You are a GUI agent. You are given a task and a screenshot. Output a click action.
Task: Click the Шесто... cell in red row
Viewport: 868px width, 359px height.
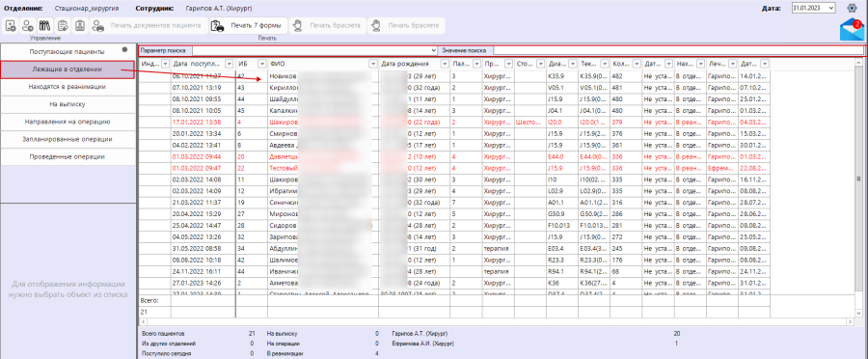point(529,122)
